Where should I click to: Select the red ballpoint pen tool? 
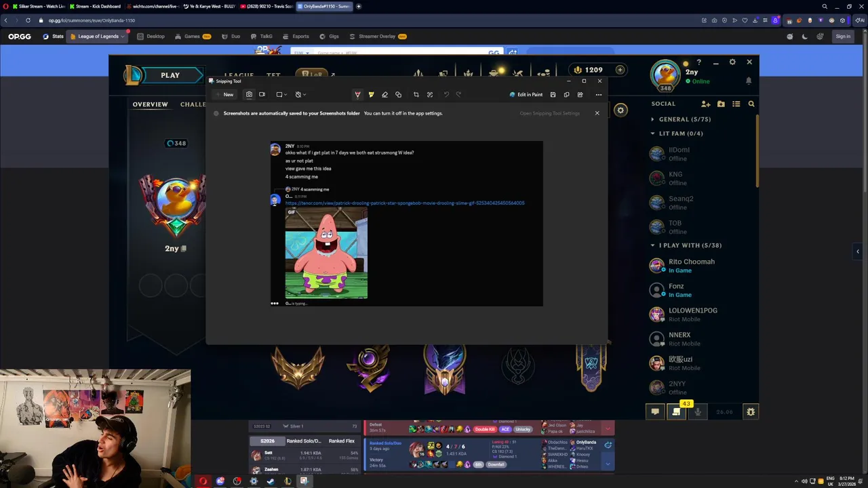tap(357, 95)
